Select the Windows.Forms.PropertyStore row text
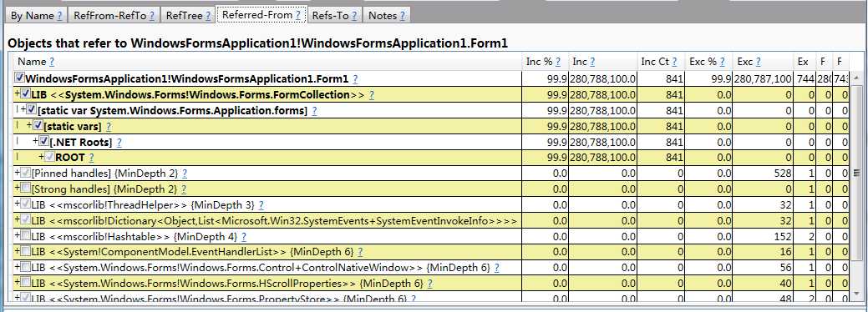 (221, 299)
